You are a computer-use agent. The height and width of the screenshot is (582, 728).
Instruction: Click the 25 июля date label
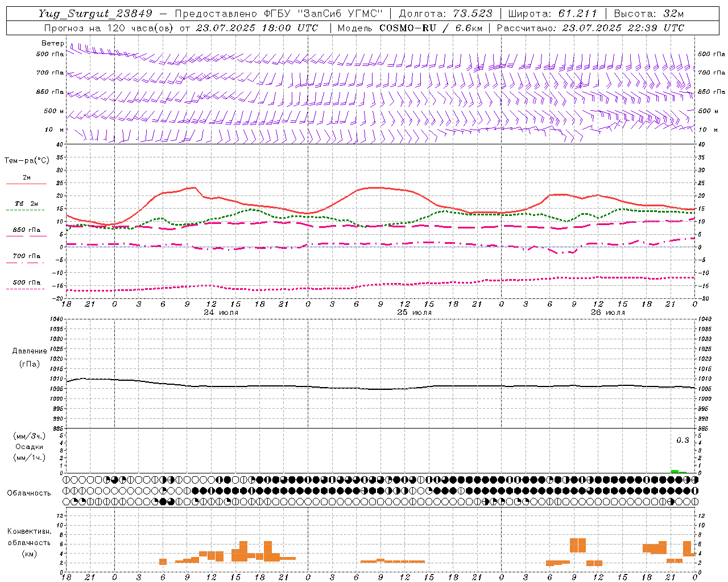[x=415, y=313]
